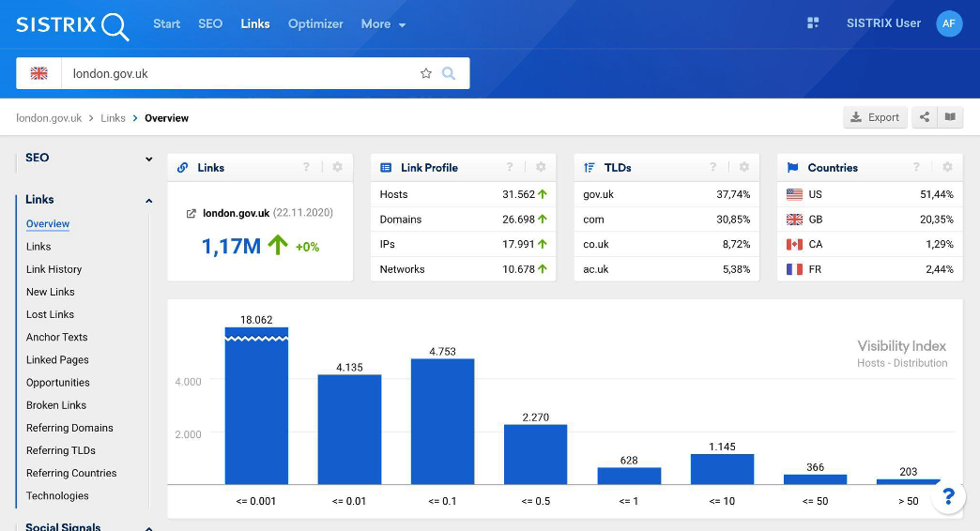980x531 pixels.
Task: Expand the SEO sidebar section
Action: pos(148,159)
